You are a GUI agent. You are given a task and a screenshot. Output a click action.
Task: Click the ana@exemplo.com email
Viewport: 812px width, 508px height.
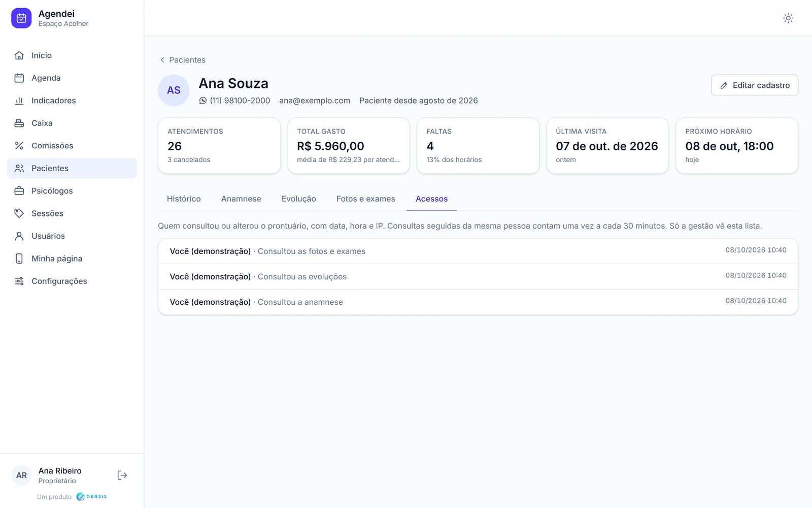[315, 101]
